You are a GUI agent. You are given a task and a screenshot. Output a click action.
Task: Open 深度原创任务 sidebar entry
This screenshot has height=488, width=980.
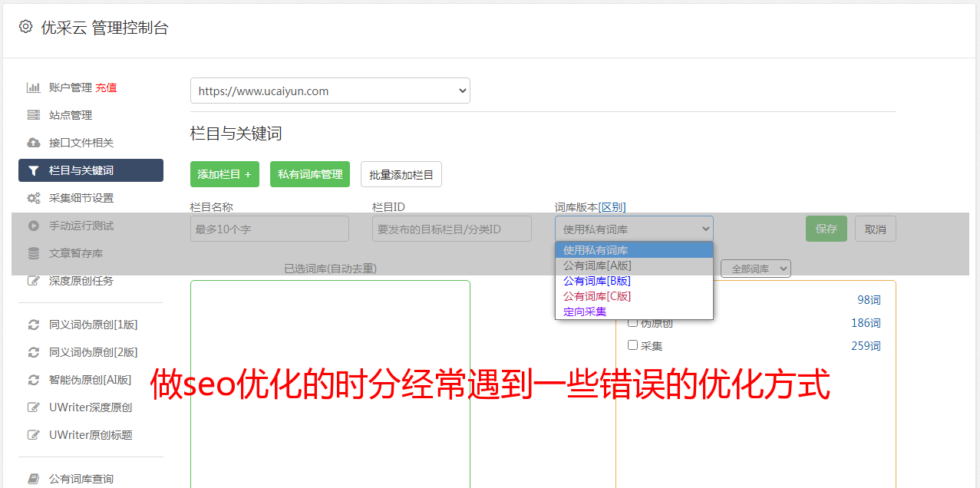[81, 281]
